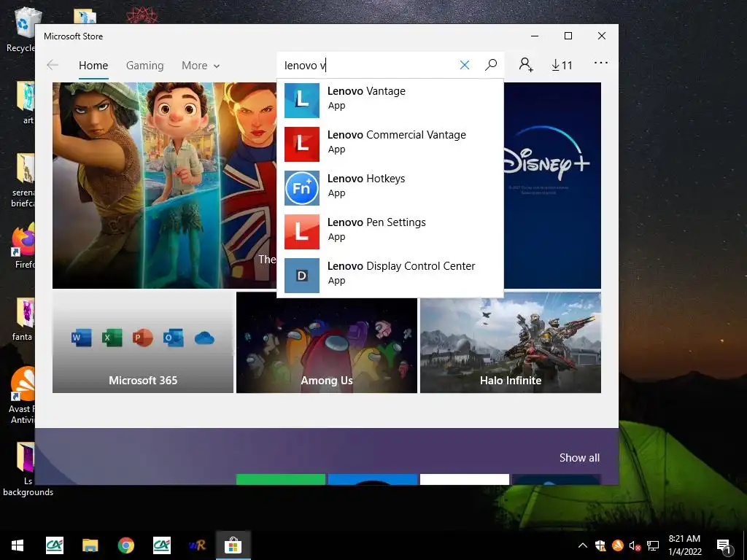The height and width of the screenshot is (560, 747).
Task: Select the Recycle Bin desktop icon
Action: [21, 31]
